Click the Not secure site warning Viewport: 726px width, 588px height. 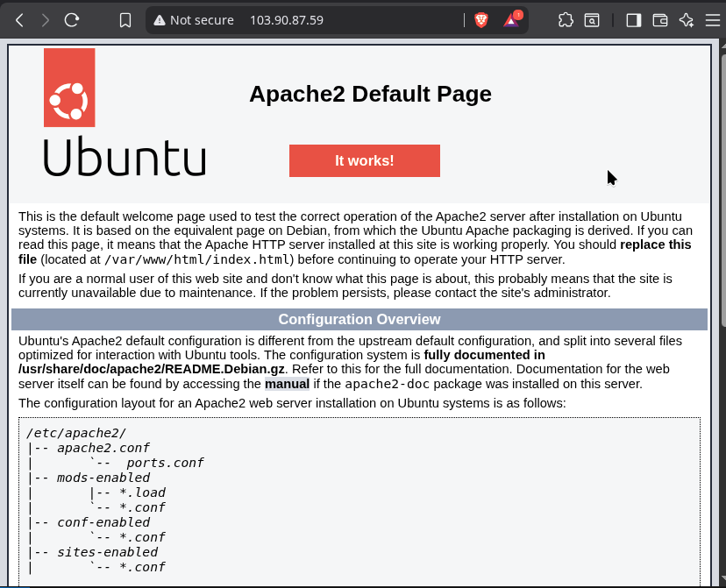(x=194, y=20)
